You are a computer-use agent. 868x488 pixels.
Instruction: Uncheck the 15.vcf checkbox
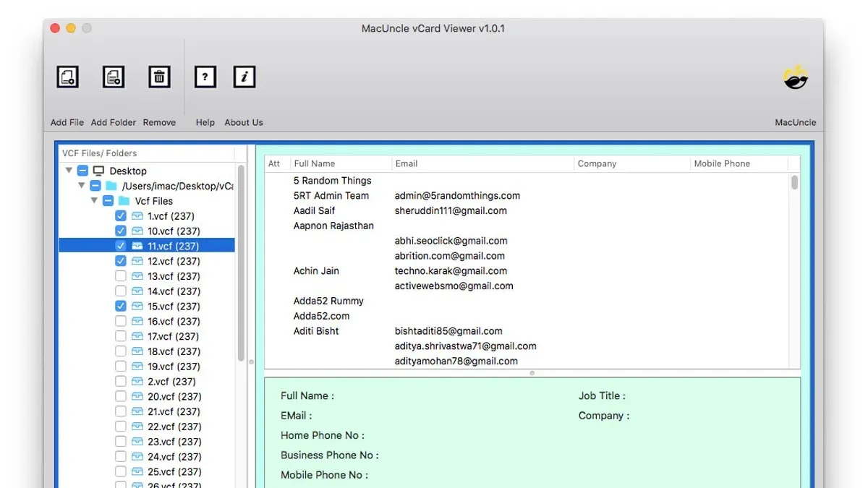tap(121, 307)
